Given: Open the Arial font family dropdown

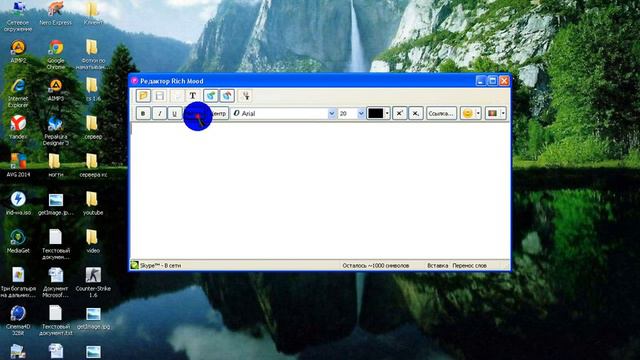Looking at the screenshot, I should pos(332,113).
